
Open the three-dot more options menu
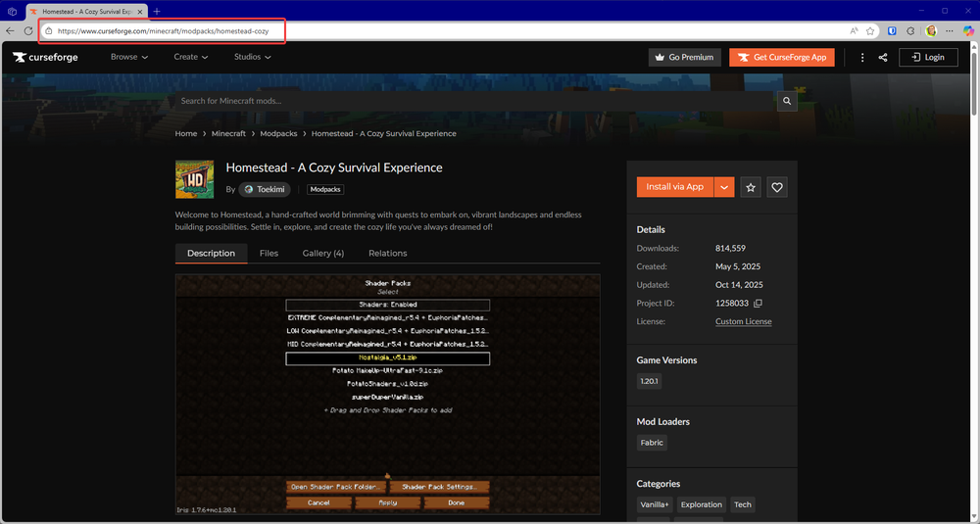[862, 57]
